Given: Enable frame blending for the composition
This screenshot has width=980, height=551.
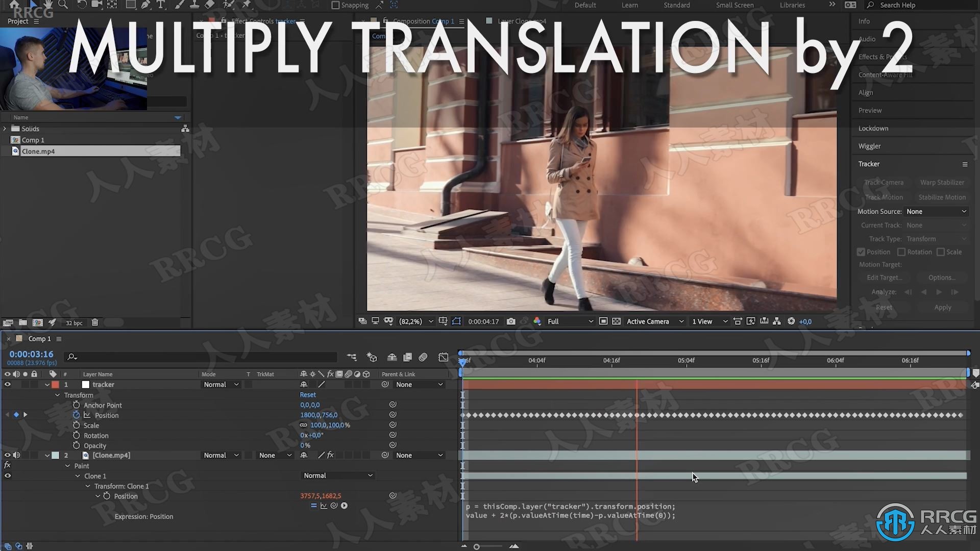Looking at the screenshot, I should (x=407, y=357).
